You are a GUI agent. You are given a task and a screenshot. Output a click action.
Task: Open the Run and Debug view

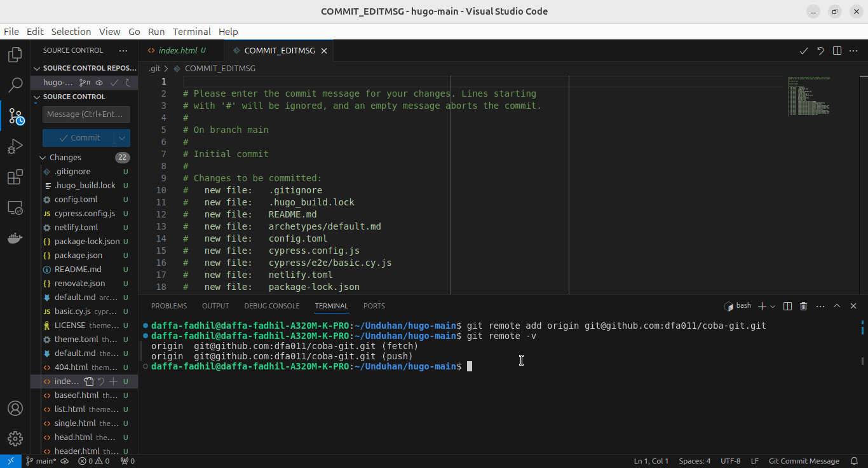click(x=15, y=147)
